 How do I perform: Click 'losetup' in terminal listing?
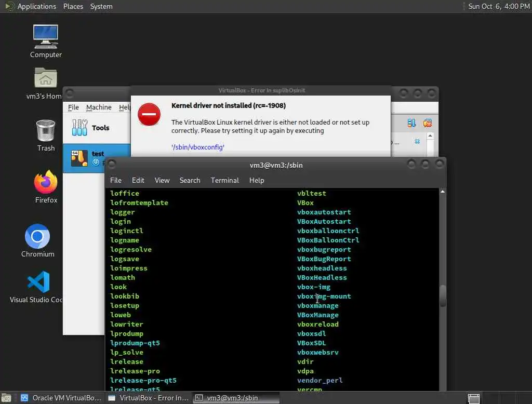[x=125, y=305]
